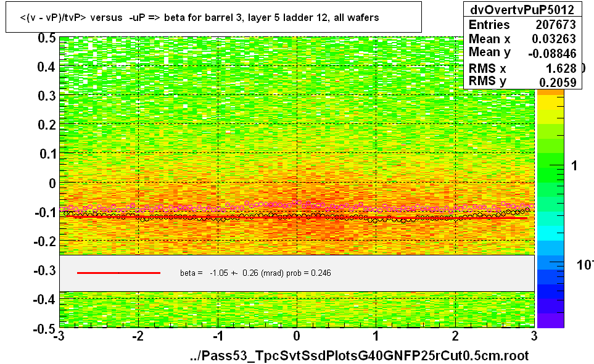Click the cyan band of the color palette
Screen dimensions: 594x364
tap(550, 233)
